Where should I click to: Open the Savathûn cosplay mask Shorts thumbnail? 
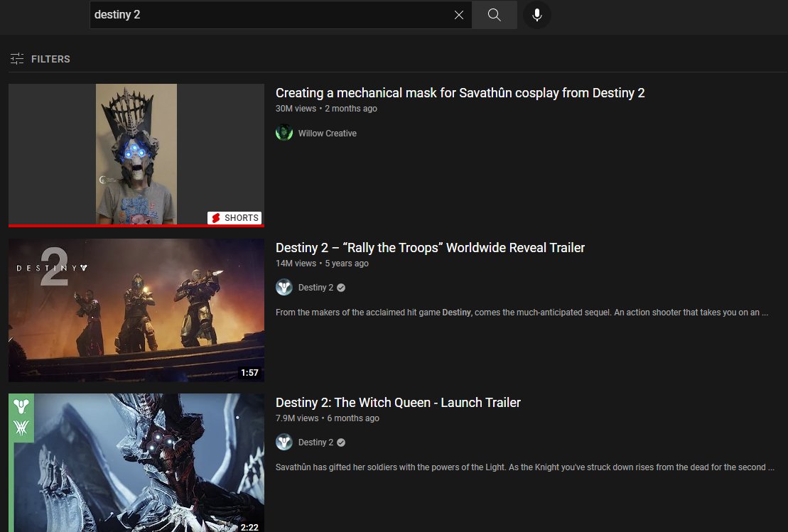point(136,154)
